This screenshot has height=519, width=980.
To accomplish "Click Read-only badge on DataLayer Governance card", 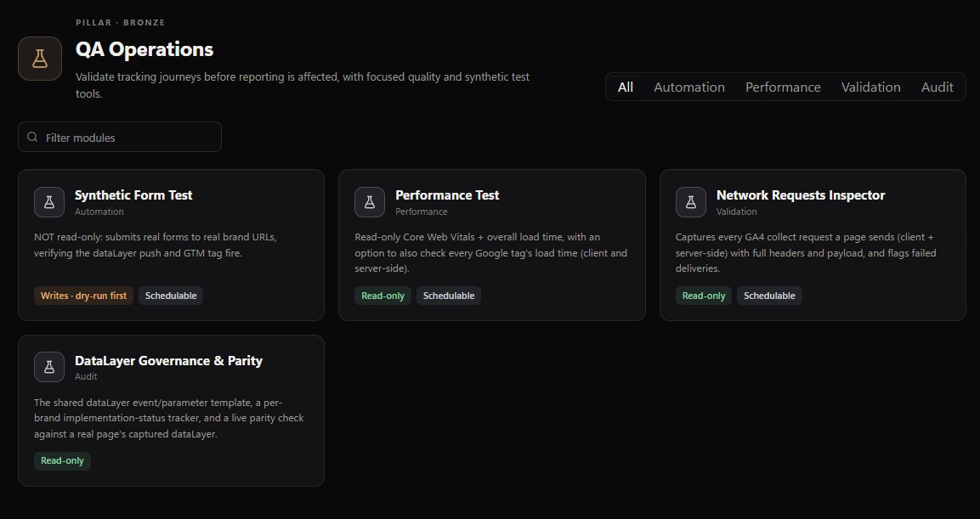I will point(63,461).
